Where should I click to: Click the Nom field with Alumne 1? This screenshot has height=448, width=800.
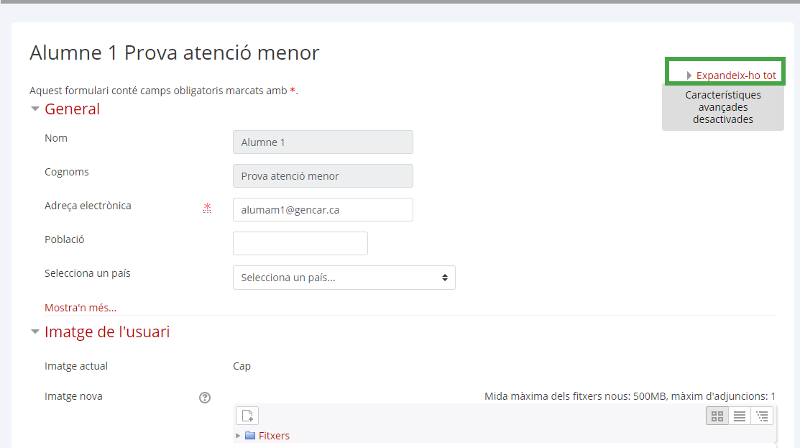click(x=322, y=142)
